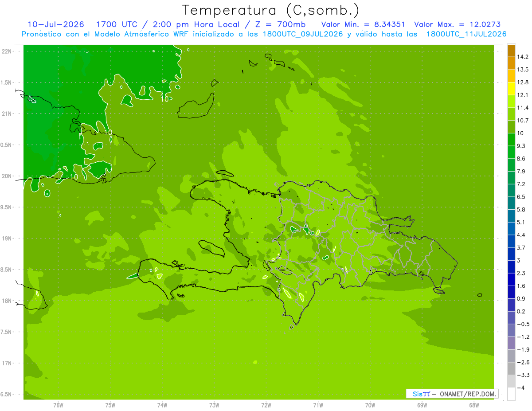Pick the swatch between 11.4 and 10.7
The image size is (532, 411).
(511, 114)
